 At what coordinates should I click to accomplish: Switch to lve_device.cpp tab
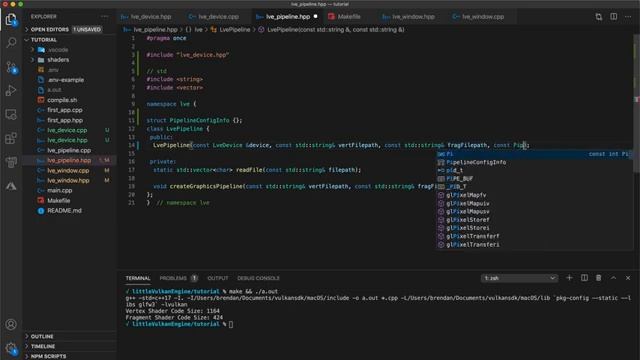pyautogui.click(x=218, y=17)
